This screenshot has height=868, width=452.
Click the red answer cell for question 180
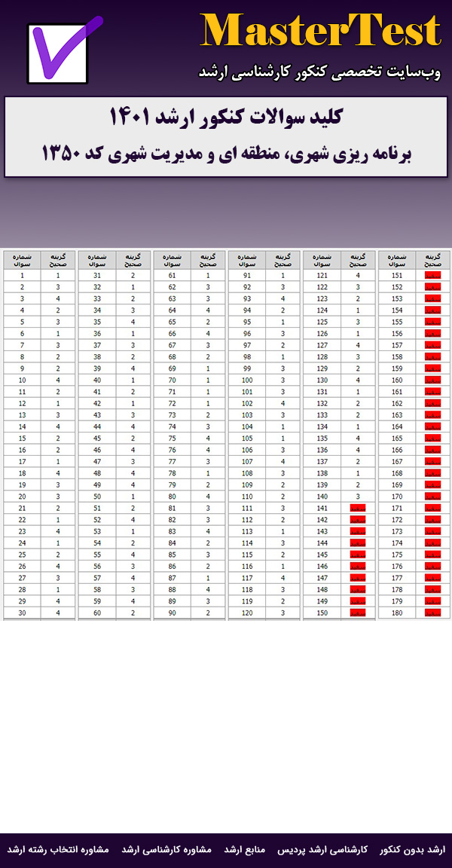coord(432,614)
